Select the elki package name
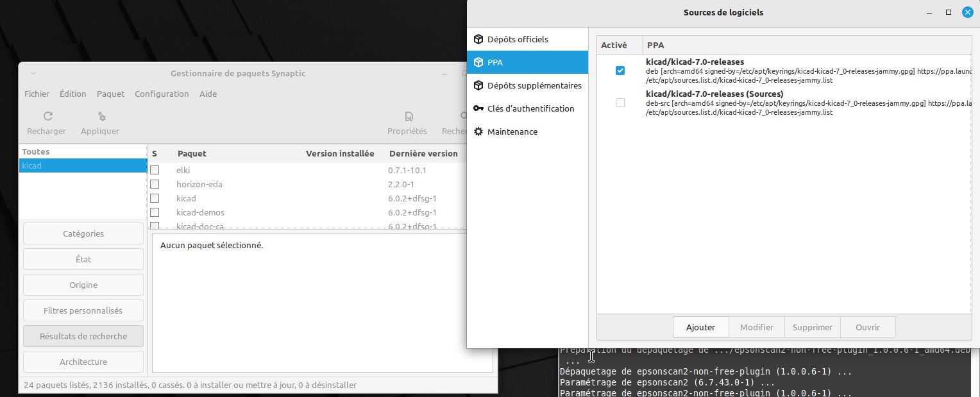Image resolution: width=980 pixels, height=397 pixels. (183, 170)
